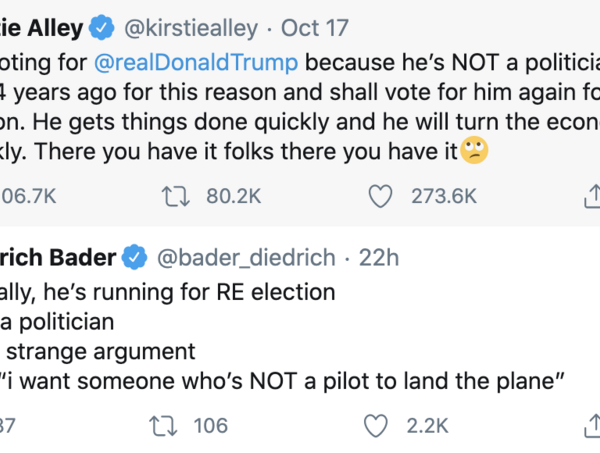Click share icon on Diedrich Bader tweet
Image resolution: width=600 pixels, height=453 pixels.
591,426
